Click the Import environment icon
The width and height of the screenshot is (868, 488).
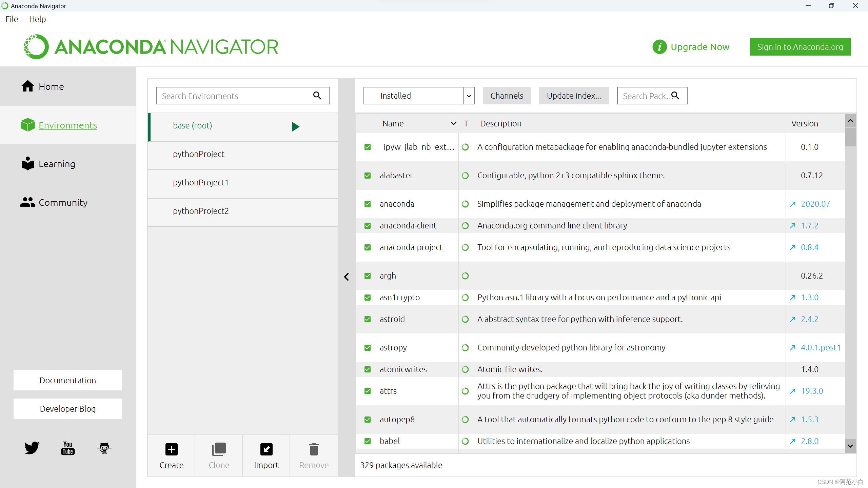266,449
